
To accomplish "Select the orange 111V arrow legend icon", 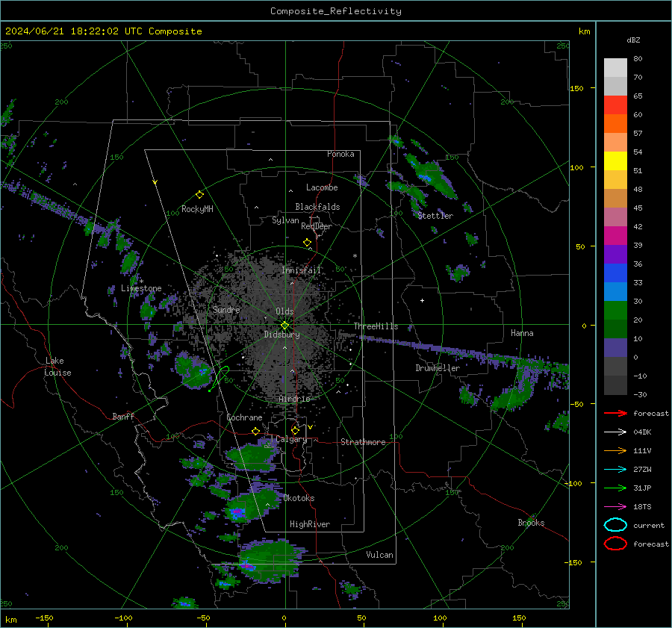I will pos(615,450).
